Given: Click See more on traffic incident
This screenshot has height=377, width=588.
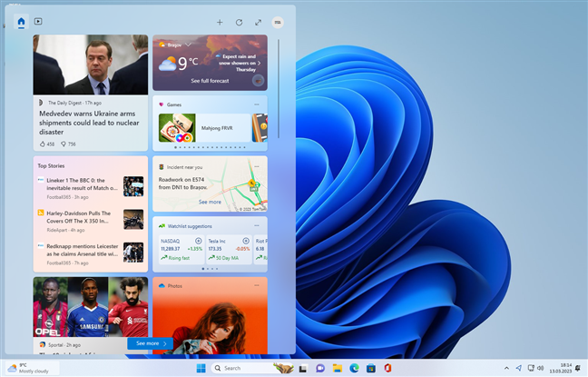Looking at the screenshot, I should pos(210,202).
